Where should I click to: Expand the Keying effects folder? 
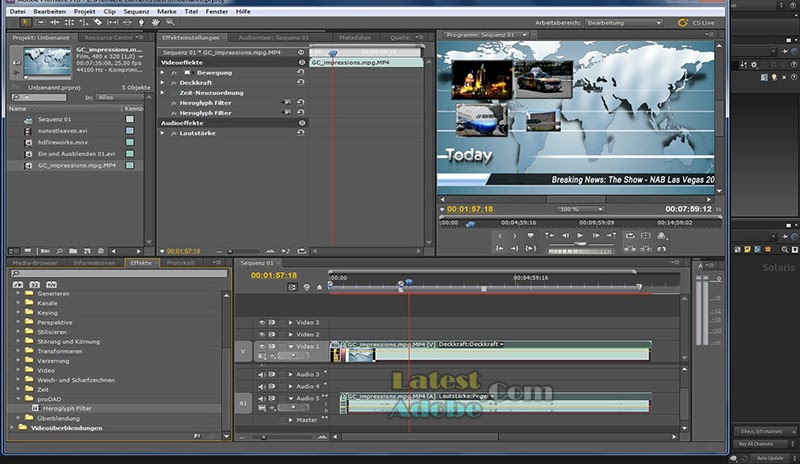click(x=18, y=312)
